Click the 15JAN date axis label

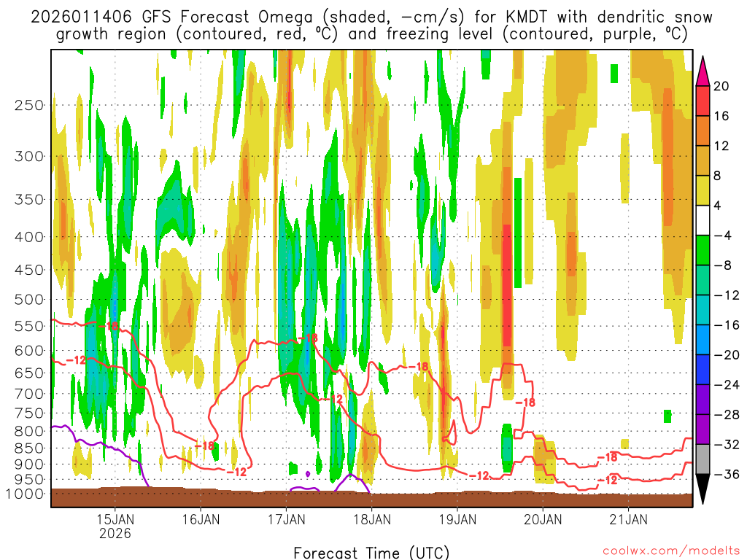(115, 519)
